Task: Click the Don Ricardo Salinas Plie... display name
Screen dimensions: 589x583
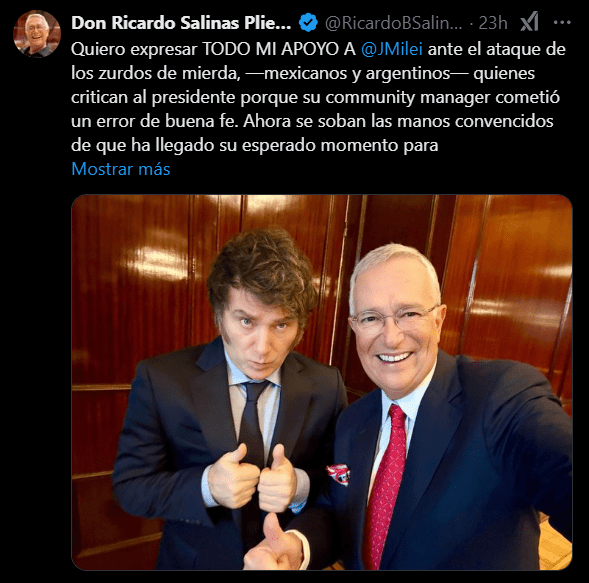Action: click(x=181, y=23)
